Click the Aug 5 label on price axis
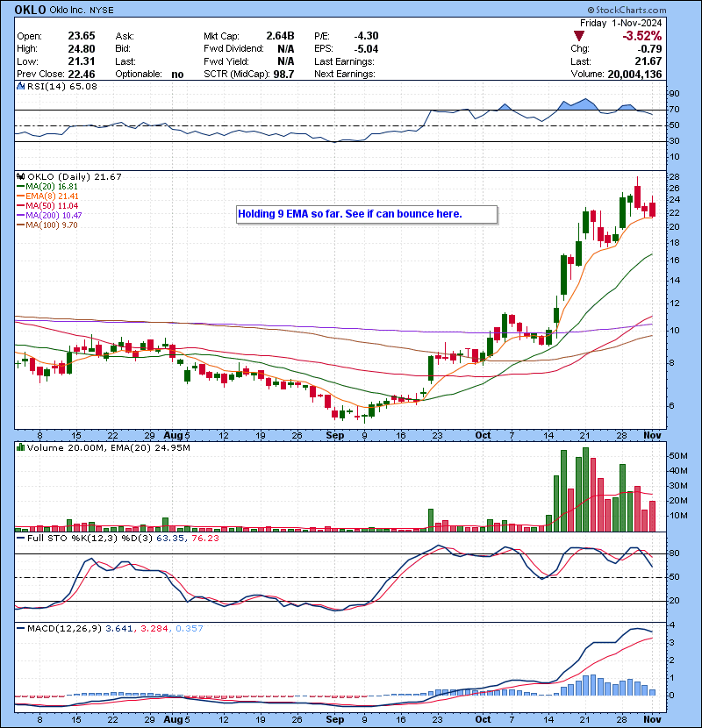Image resolution: width=702 pixels, height=728 pixels. pos(177,435)
